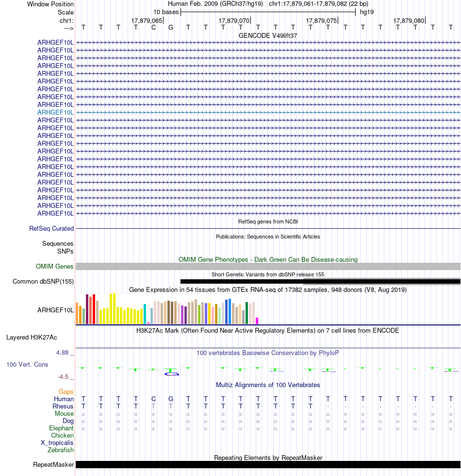Click the Layered H3K27Ac label

[x=32, y=337]
